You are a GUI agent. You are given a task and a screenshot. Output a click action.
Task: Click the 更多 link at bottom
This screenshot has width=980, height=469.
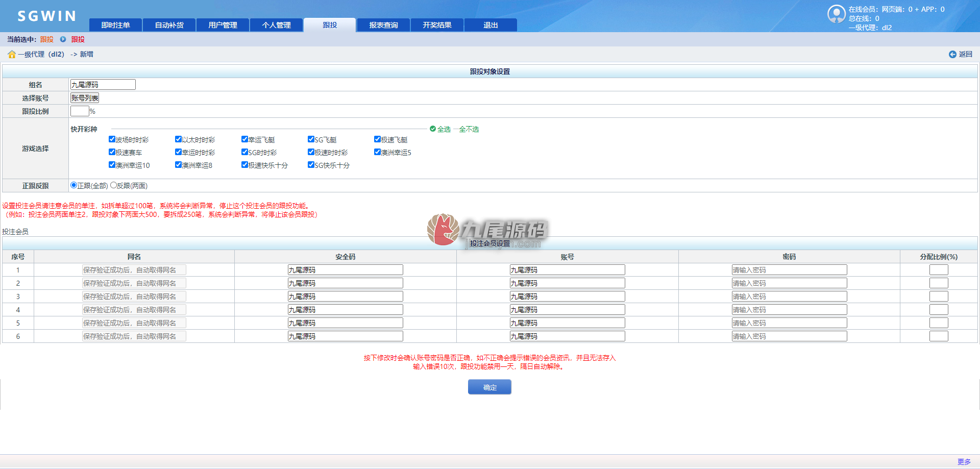click(x=964, y=462)
